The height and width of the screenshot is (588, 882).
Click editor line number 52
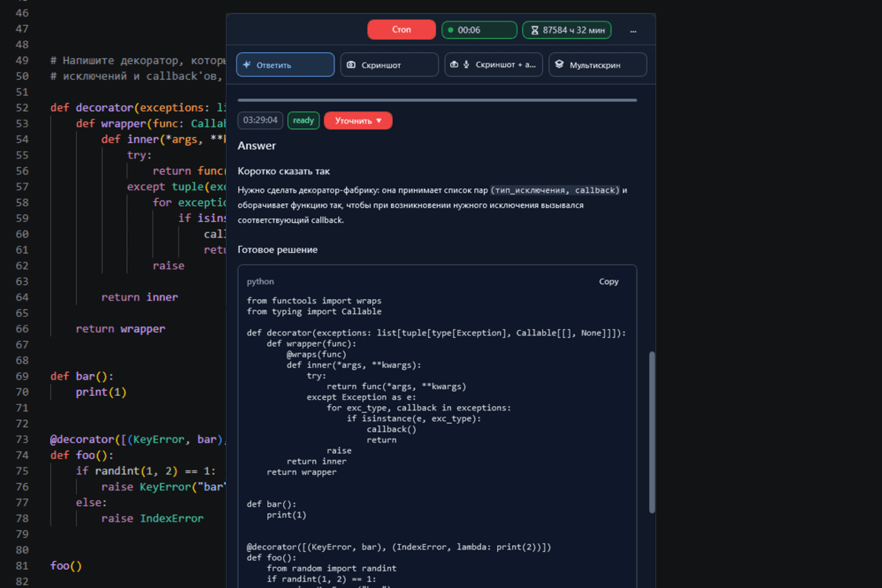pyautogui.click(x=22, y=108)
